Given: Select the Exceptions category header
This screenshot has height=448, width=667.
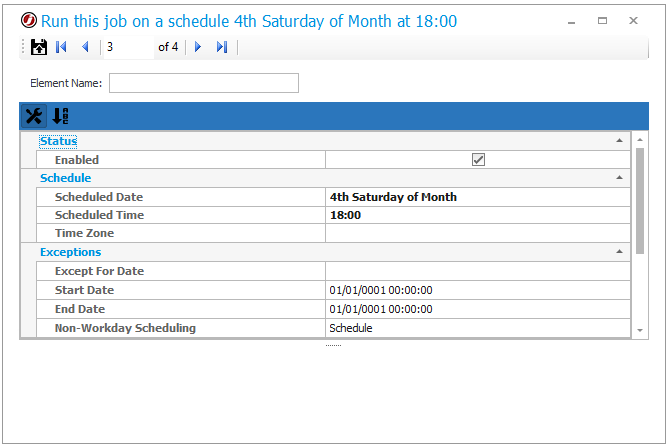Looking at the screenshot, I should pyautogui.click(x=71, y=252).
